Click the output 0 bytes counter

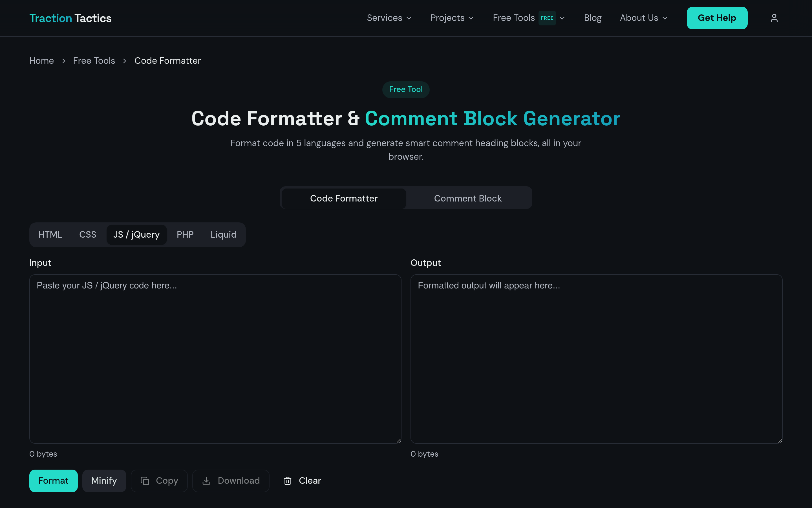424,454
